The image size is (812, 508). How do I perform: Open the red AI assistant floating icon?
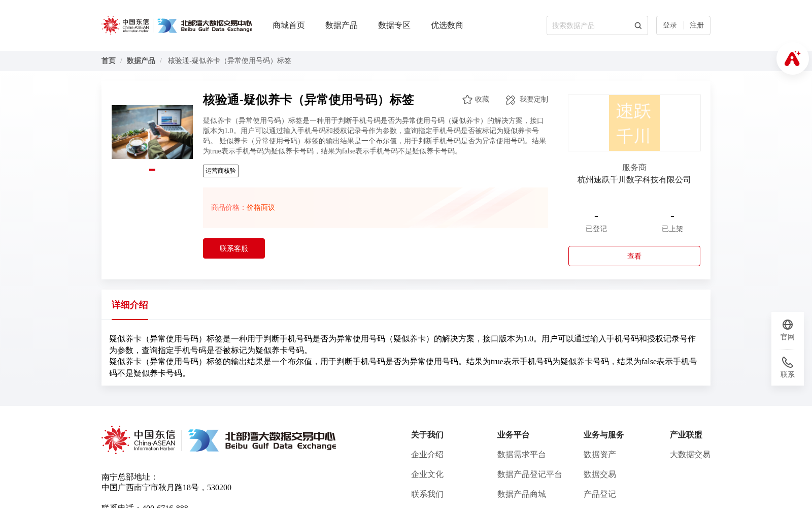coord(792,58)
